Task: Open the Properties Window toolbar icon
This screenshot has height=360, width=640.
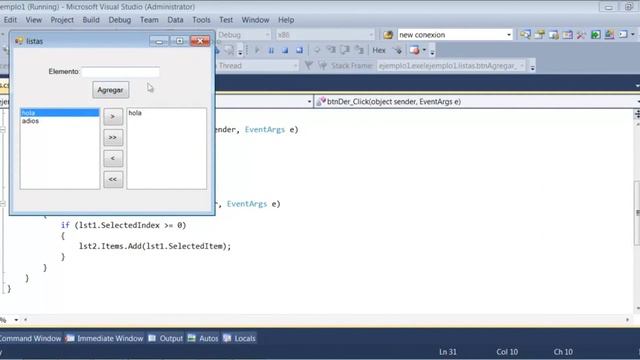Action: pyautogui.click(x=540, y=35)
